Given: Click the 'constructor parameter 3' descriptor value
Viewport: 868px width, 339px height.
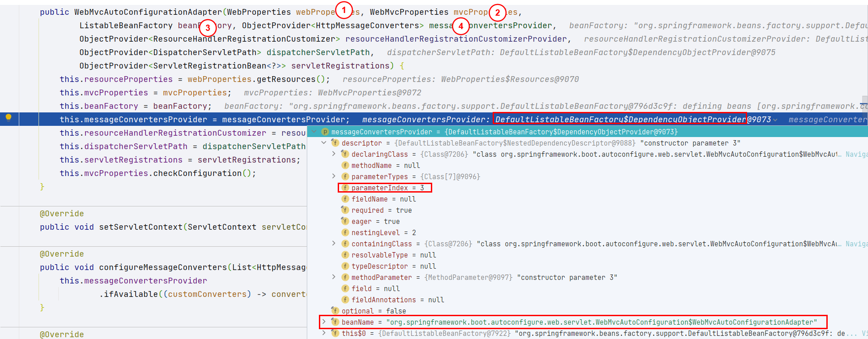Looking at the screenshot, I should point(690,143).
